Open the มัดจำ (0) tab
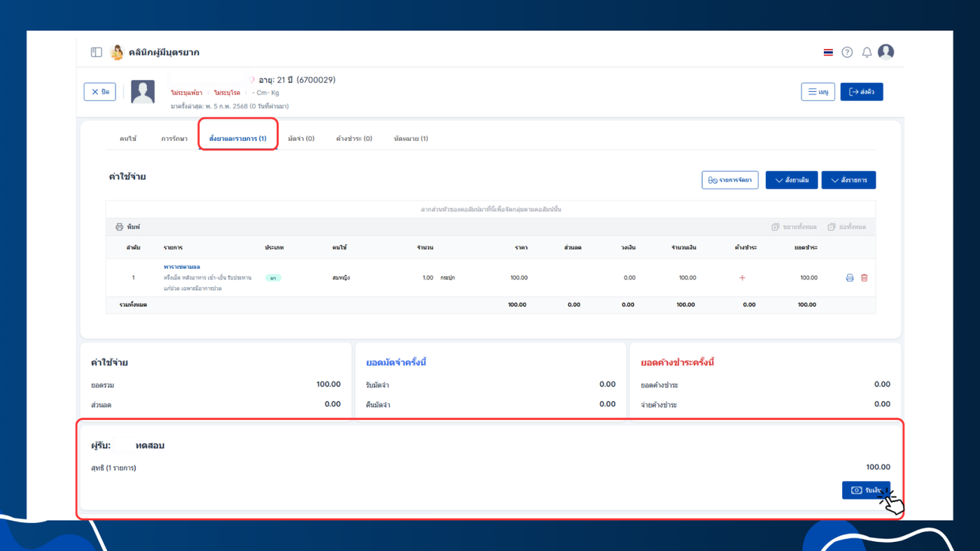 [301, 139]
